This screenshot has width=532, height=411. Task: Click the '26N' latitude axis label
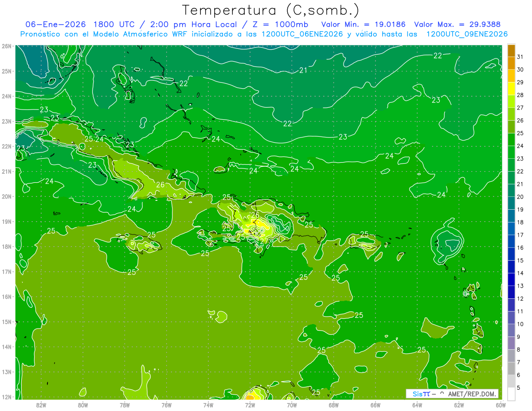click(6, 46)
